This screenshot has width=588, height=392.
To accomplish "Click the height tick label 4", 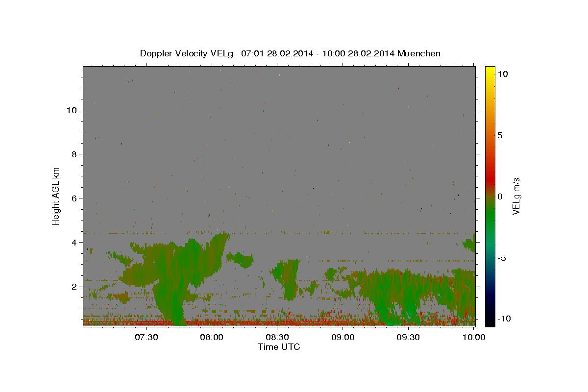I will (x=74, y=243).
